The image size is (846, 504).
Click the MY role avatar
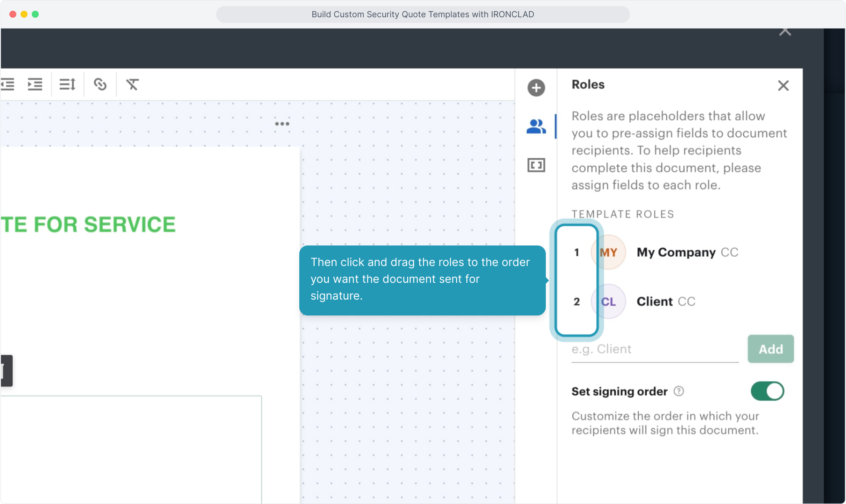[x=608, y=252]
